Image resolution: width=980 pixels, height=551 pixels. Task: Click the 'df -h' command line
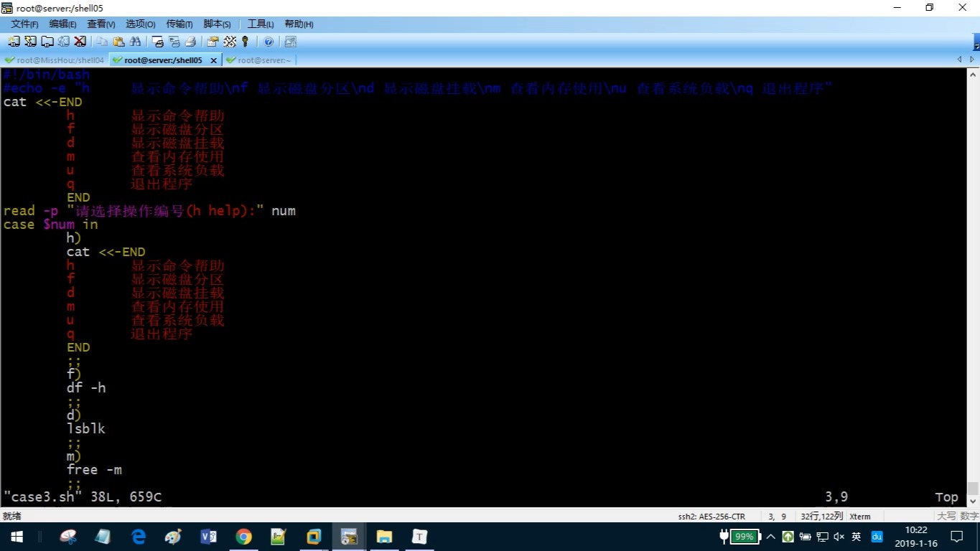coord(86,388)
